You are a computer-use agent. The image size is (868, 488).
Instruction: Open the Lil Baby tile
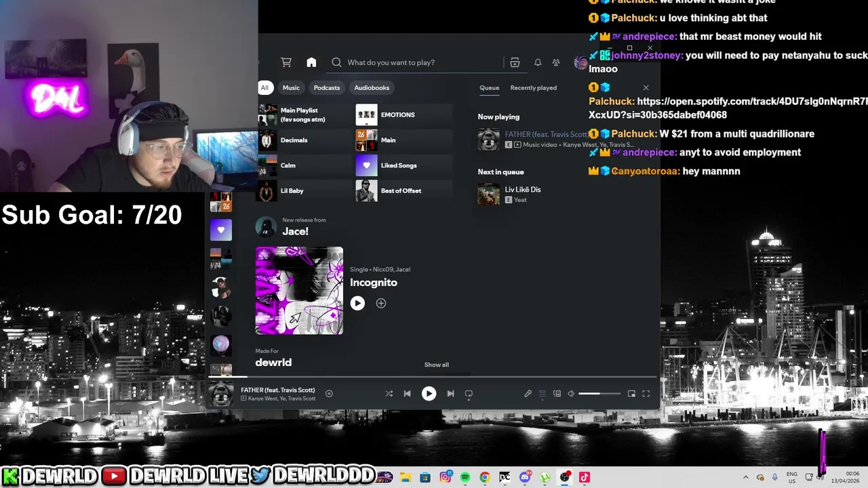tap(302, 190)
